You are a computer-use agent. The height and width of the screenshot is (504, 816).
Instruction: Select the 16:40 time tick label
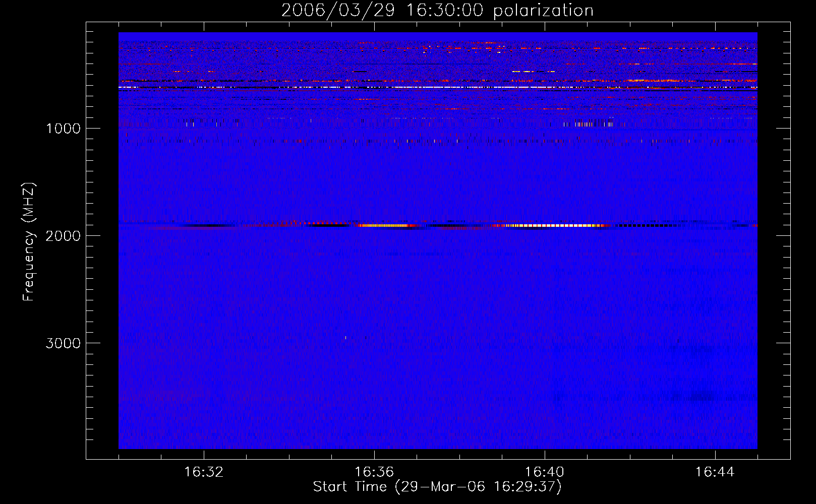[545, 472]
